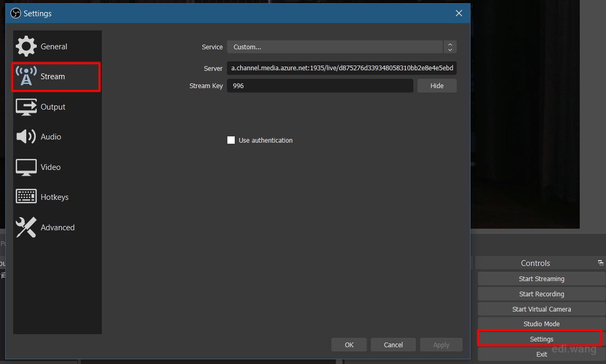Click the Advanced tools icon
Viewport: 606px width, 364px height.
pyautogui.click(x=26, y=227)
